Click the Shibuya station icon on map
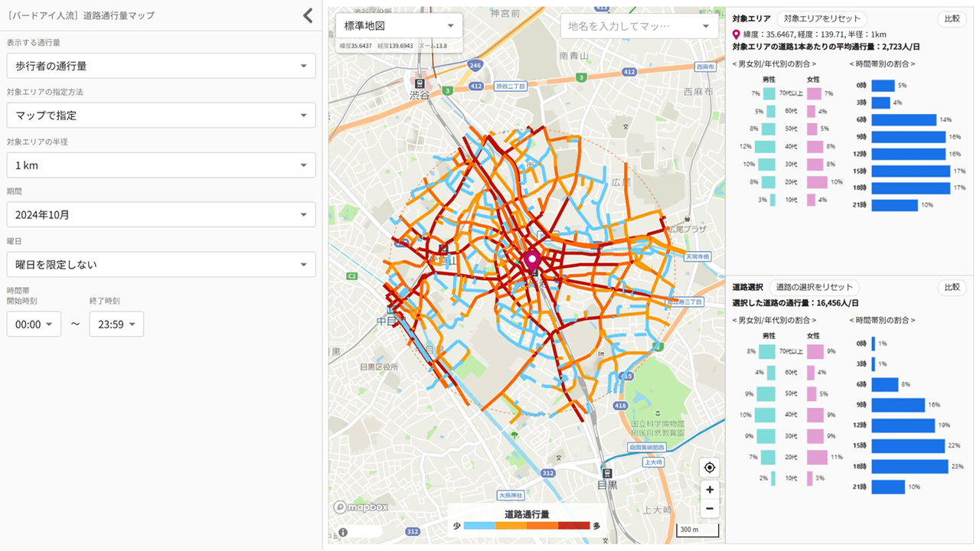980x551 pixels. coord(419,83)
